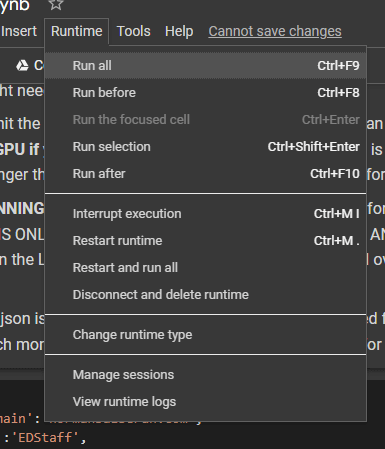Click the disabled Run the focused cell entry
This screenshot has height=449, width=385.
206,120
